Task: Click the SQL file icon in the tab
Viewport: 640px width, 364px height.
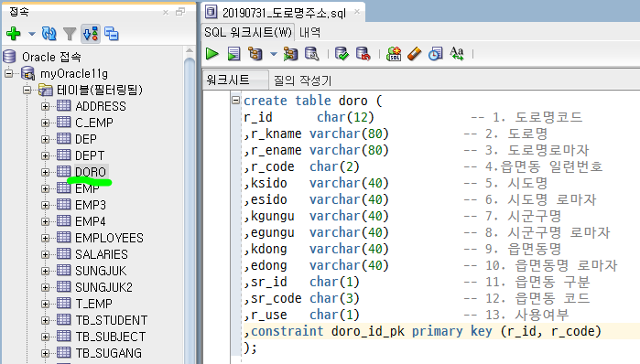Action: point(211,12)
